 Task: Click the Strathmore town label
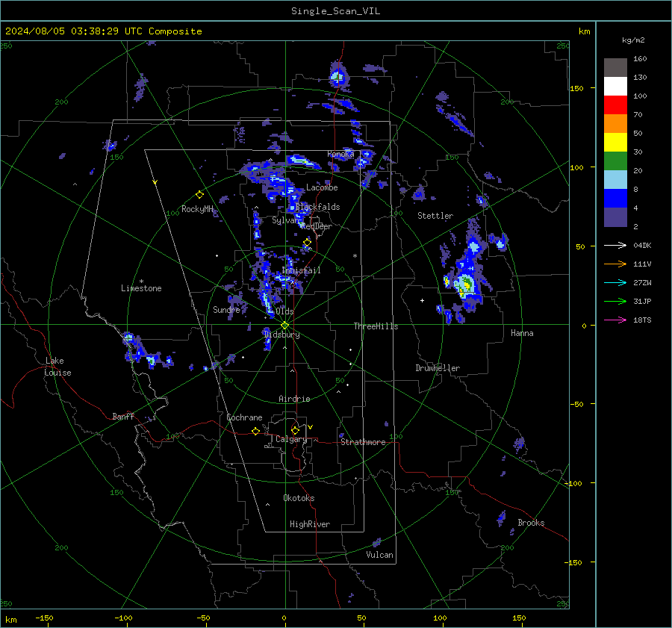[363, 442]
